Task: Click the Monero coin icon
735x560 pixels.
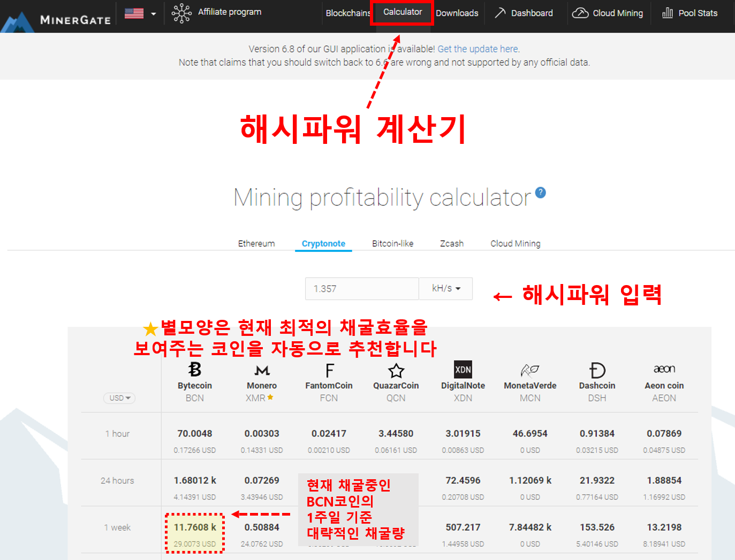Action: point(262,370)
